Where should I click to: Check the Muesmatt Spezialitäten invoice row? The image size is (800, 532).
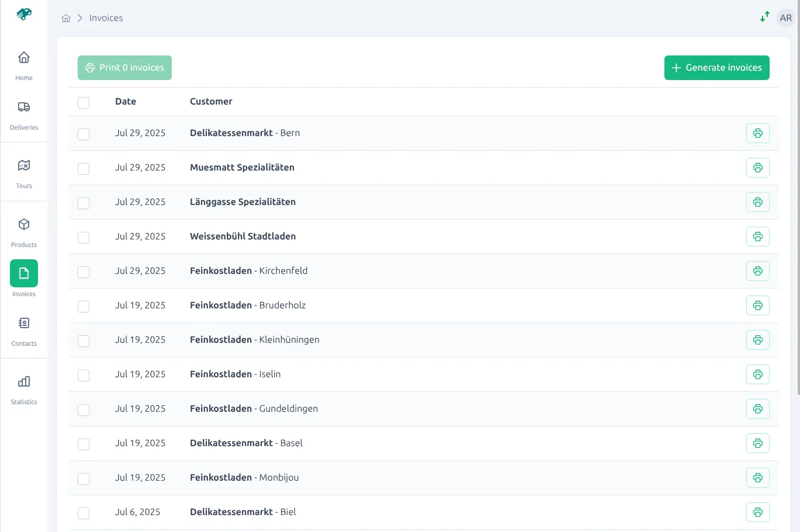click(x=84, y=168)
